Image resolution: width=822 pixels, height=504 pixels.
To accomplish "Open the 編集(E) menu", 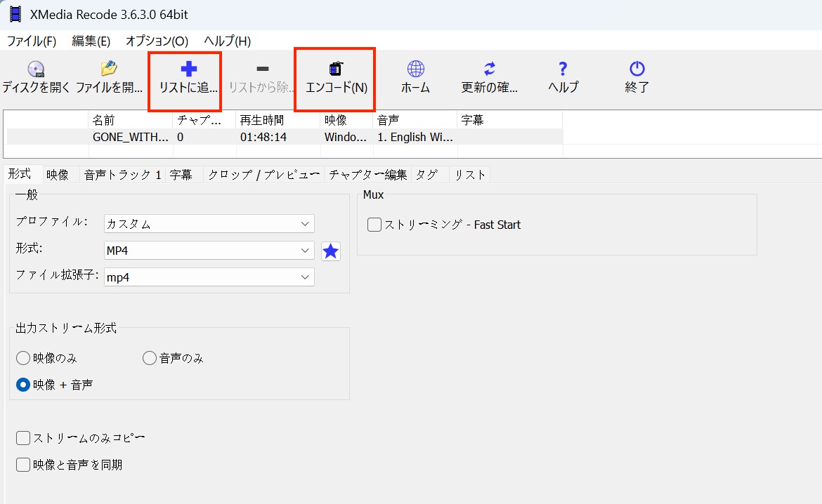I will click(91, 41).
